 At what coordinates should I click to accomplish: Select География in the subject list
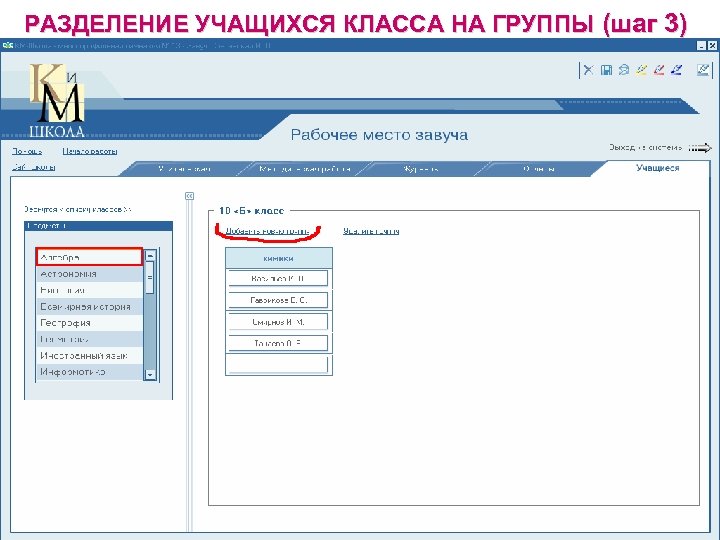coord(90,323)
